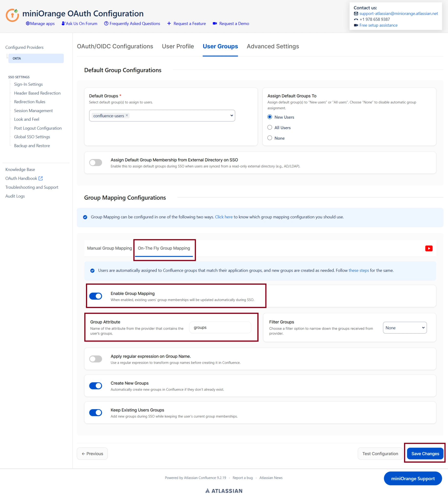Open Request a Demo link
The image size is (448, 500).
234,23
